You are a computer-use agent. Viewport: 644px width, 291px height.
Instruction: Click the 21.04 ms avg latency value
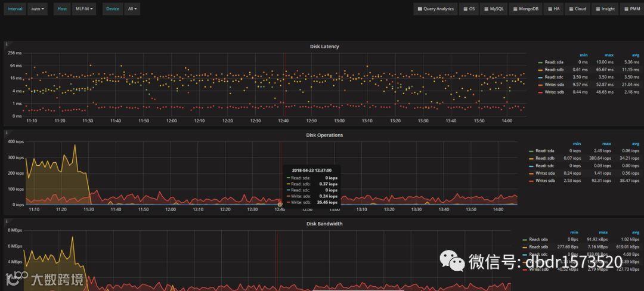(x=631, y=85)
